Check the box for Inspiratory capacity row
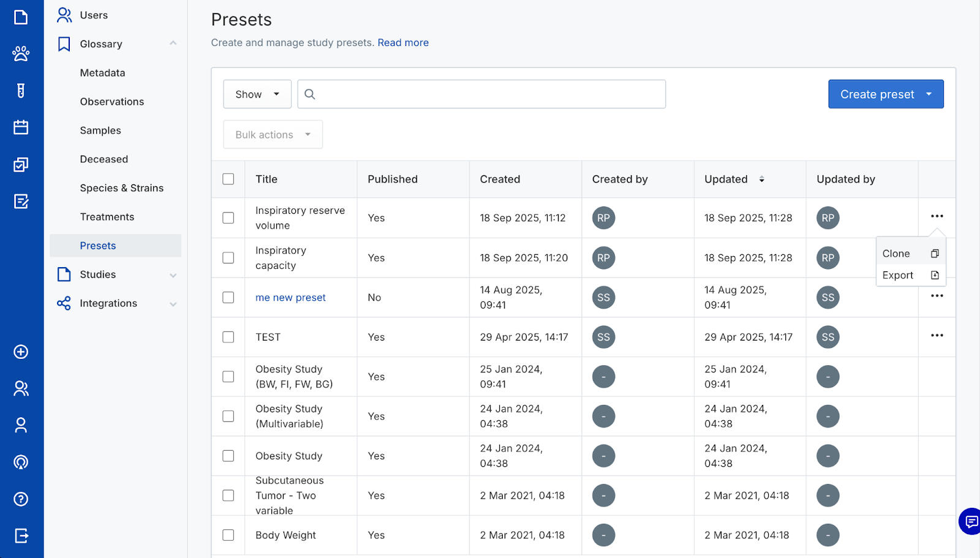980x558 pixels. (228, 258)
